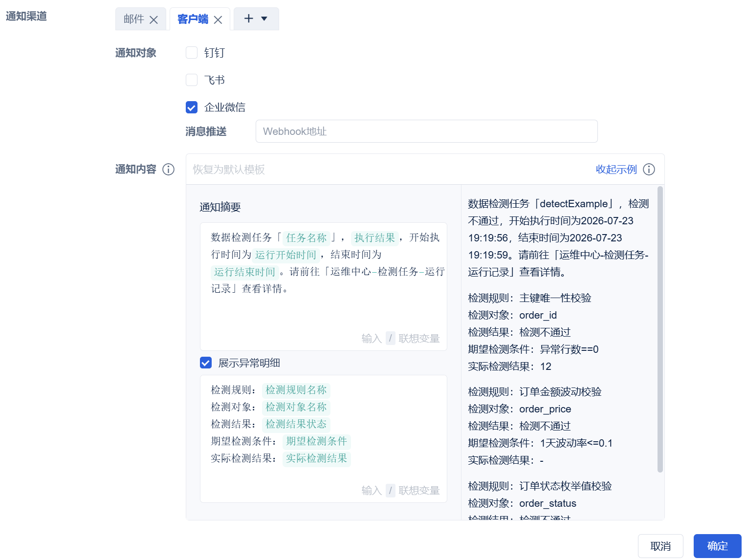Disable 展示异常明细 checkbox
This screenshot has height=560, width=746.
(x=206, y=363)
